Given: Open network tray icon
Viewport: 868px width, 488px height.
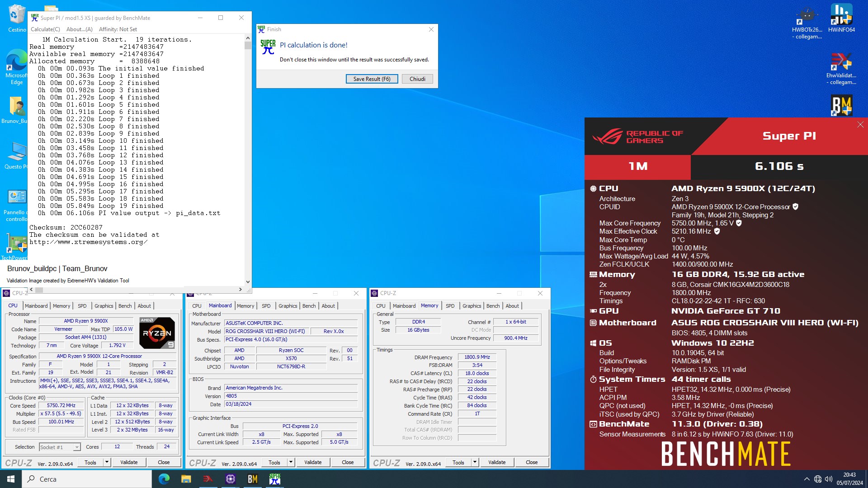Looking at the screenshot, I should pyautogui.click(x=817, y=479).
